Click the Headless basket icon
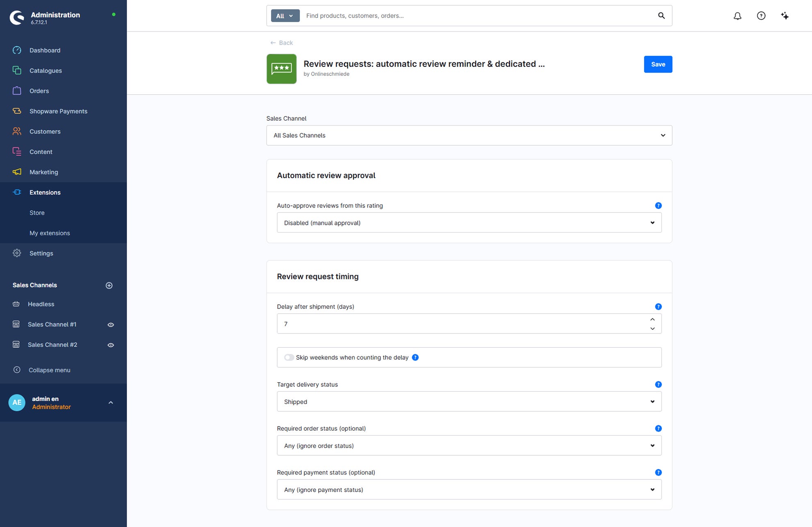The image size is (812, 527). coord(16,304)
